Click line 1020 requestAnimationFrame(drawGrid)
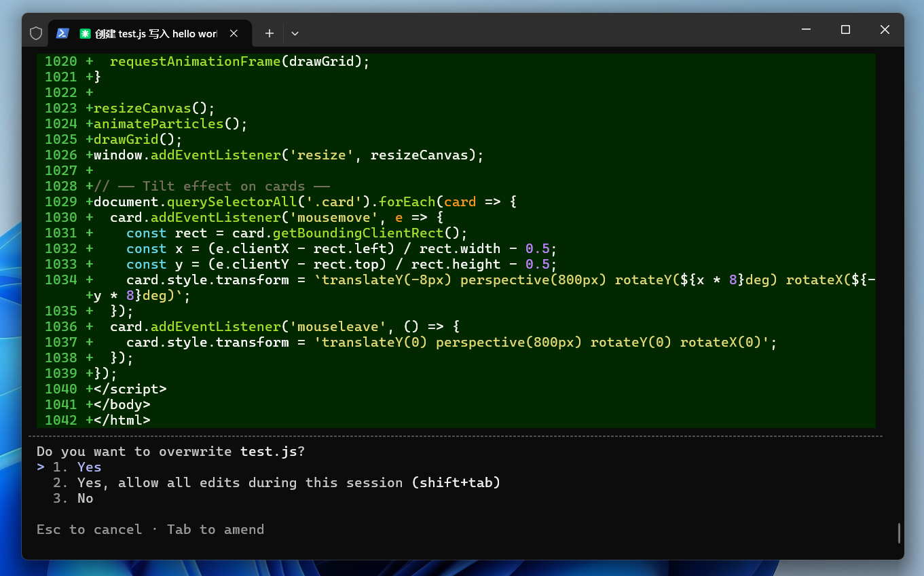Screen dimensions: 924x576 pos(239,61)
